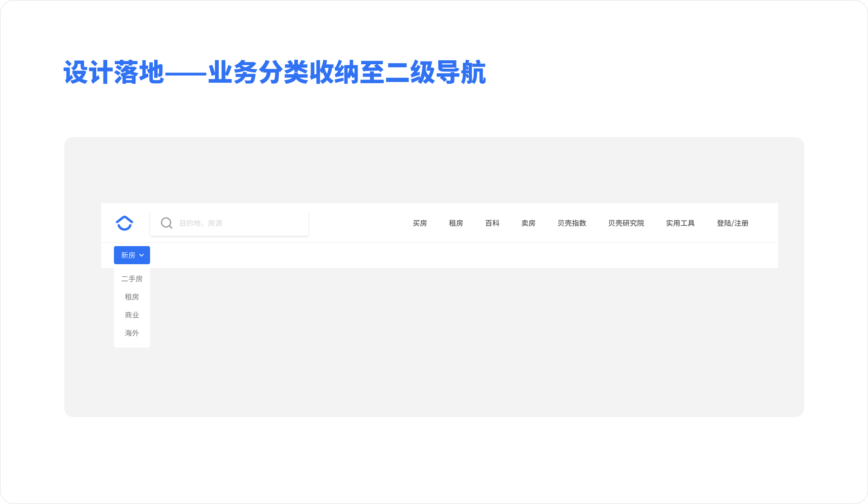The image size is (868, 504).
Task: Open 买房 in top navigation
Action: (x=420, y=223)
